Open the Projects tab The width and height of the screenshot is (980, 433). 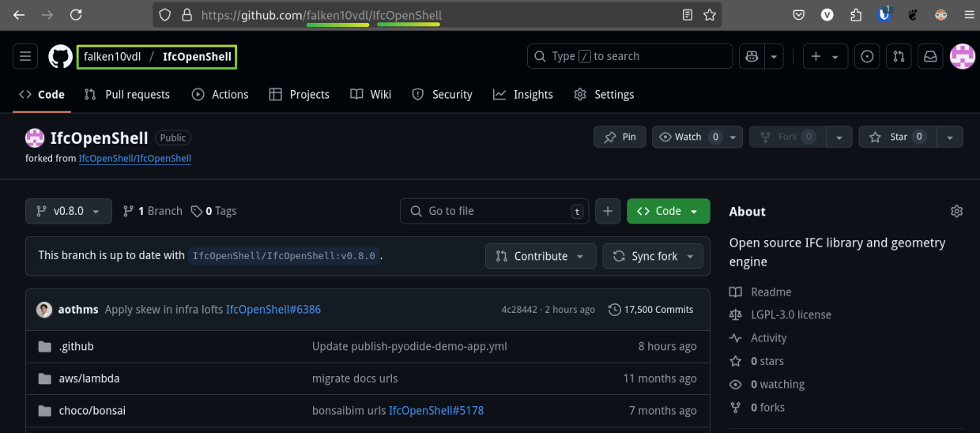(x=299, y=94)
